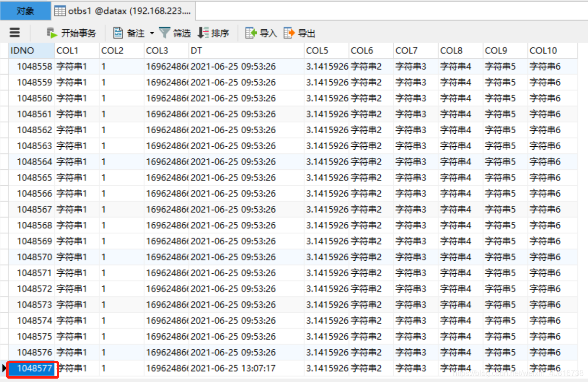Click the COL1 column header
The width and height of the screenshot is (588, 382).
click(x=77, y=51)
